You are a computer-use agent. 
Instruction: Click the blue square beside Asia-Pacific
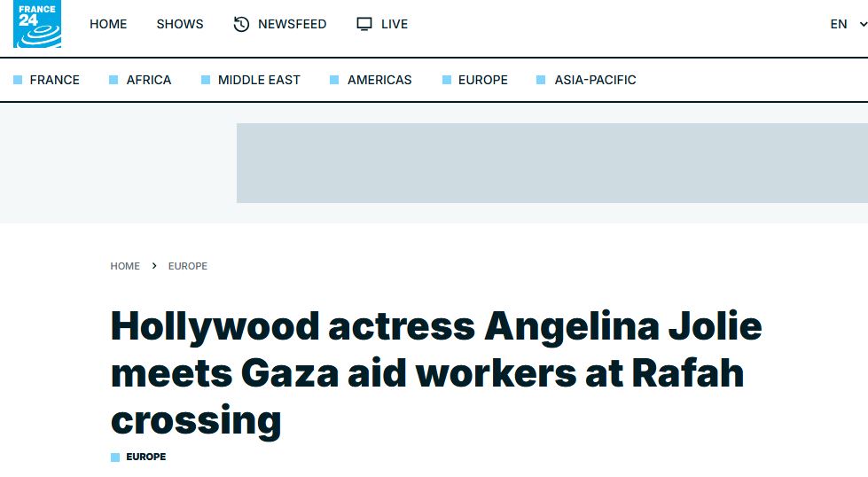pyautogui.click(x=541, y=81)
